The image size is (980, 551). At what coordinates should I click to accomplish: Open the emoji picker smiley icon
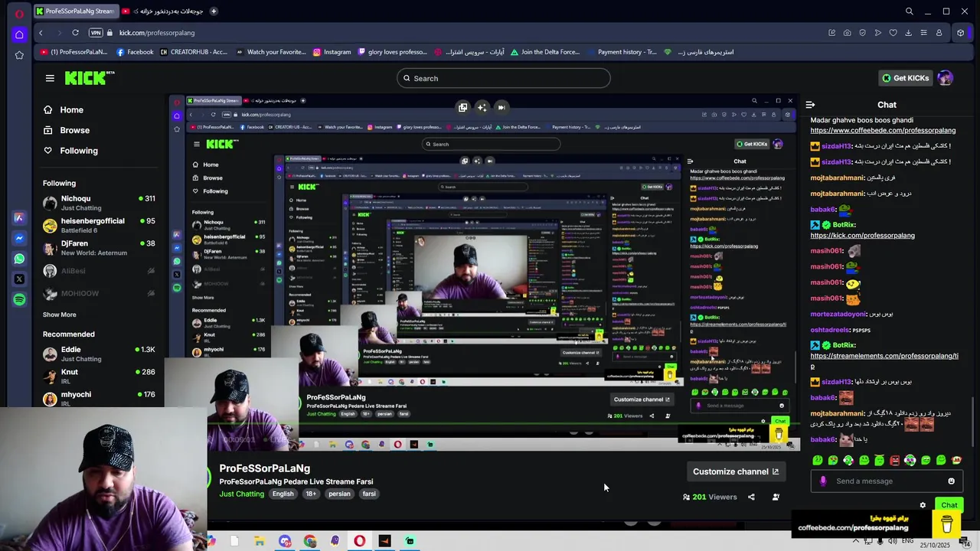[x=952, y=481]
